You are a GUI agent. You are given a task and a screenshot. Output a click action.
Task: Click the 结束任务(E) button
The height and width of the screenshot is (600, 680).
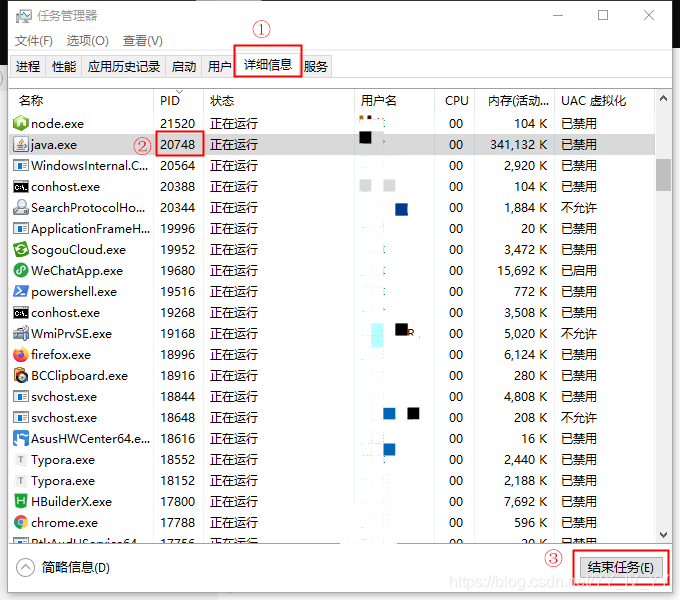pos(621,567)
